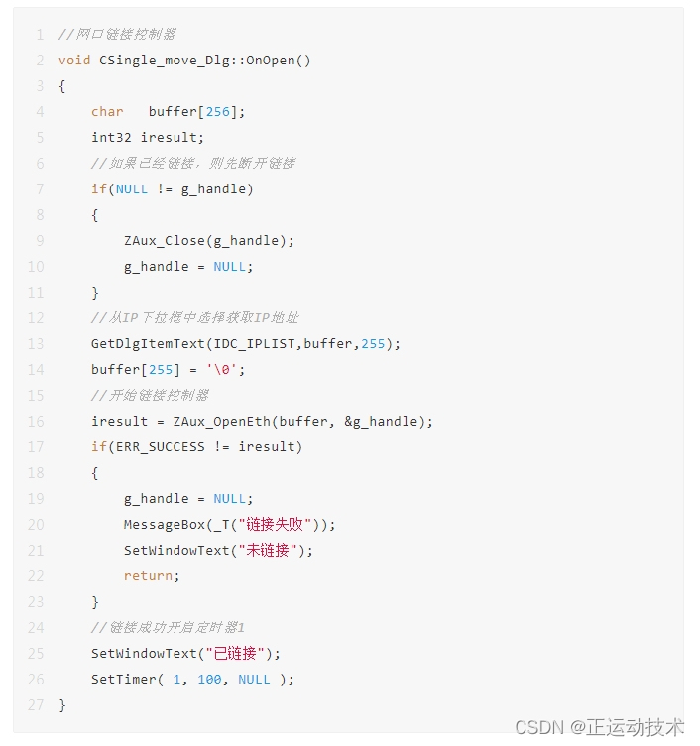This screenshot has height=746, width=700.
Task: Click the MessageBox "链接失败" line
Action: (x=230, y=525)
